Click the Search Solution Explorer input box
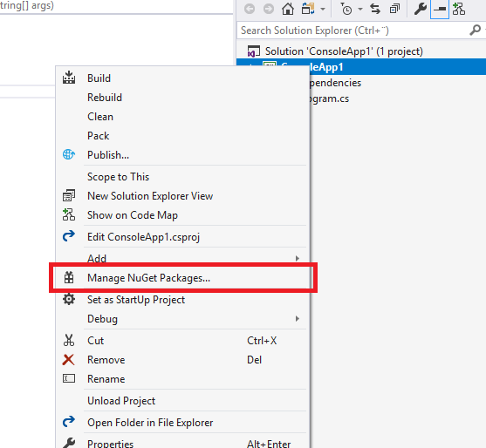This screenshot has width=486, height=448. click(x=353, y=31)
